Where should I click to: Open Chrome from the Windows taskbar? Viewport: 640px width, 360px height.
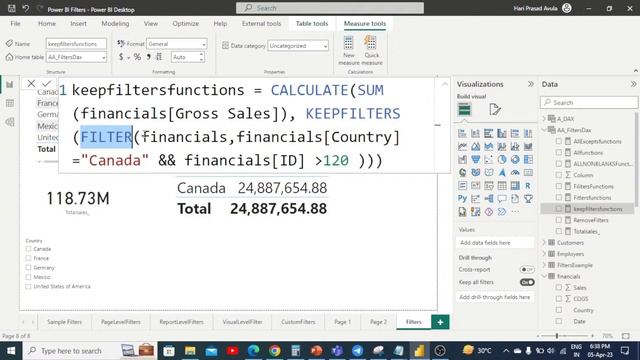coord(275,351)
